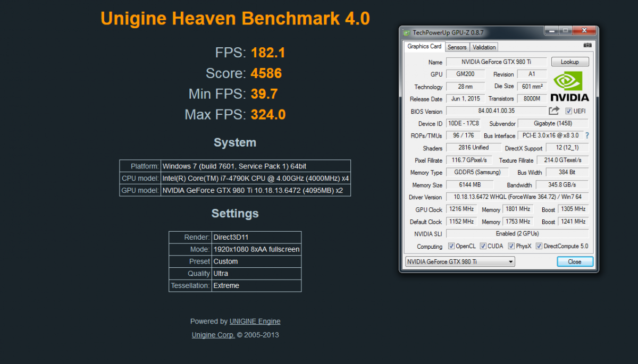Click the Pixel Fillrate field 116.7 GPixel/s
This screenshot has height=364, width=638.
(469, 160)
